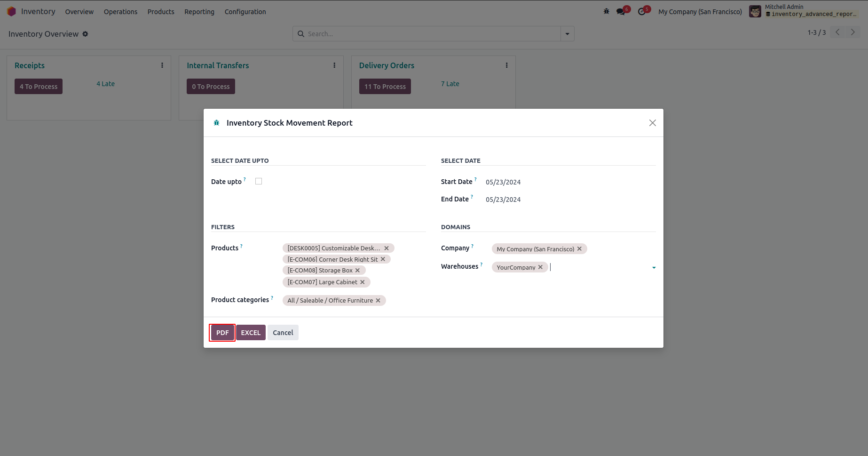Remove the Storage Box product tag
This screenshot has height=456, width=868.
[x=357, y=270]
